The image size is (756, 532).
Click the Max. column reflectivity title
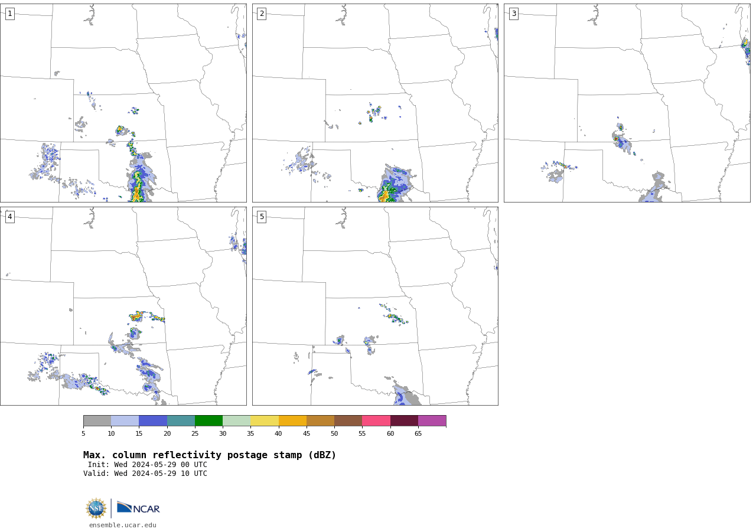click(x=210, y=455)
